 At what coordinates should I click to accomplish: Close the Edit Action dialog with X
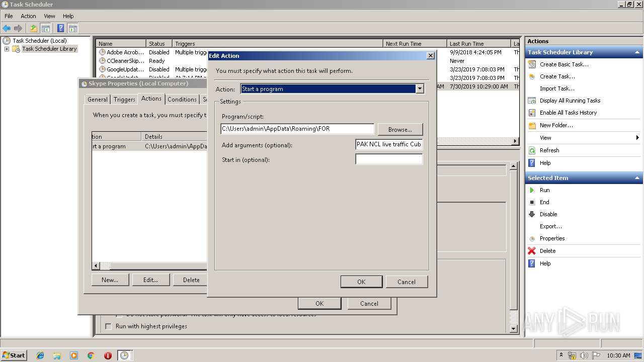430,56
